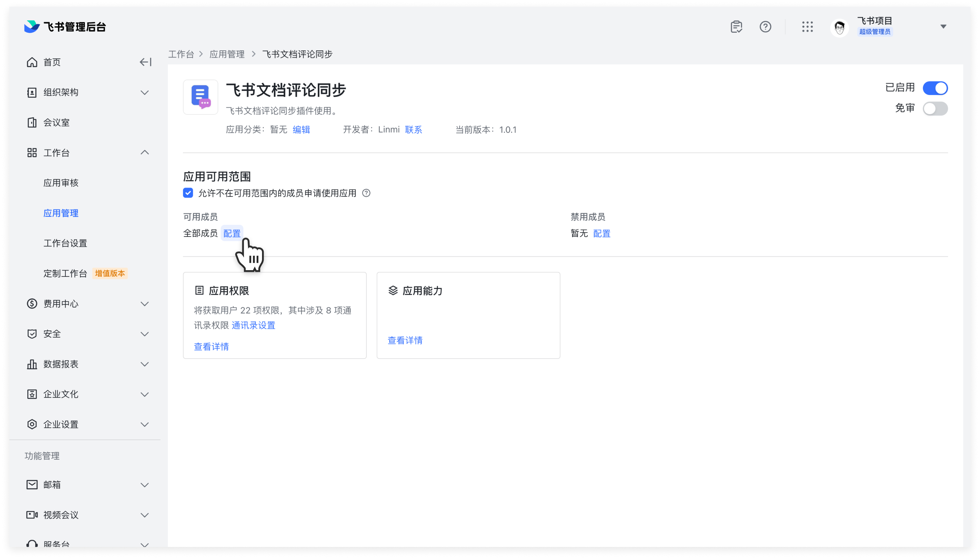980x559 pixels.
Task: Click the 应用能力 layers icon
Action: coord(393,290)
